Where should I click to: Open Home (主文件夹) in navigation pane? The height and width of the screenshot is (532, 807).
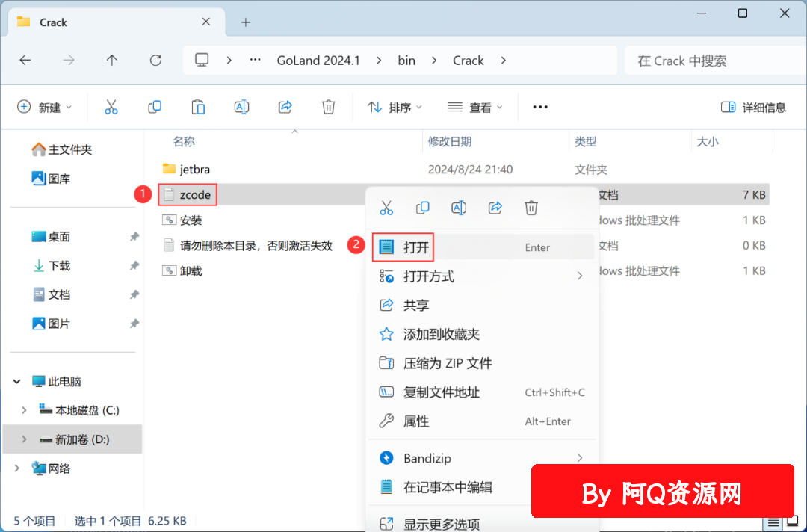[62, 149]
